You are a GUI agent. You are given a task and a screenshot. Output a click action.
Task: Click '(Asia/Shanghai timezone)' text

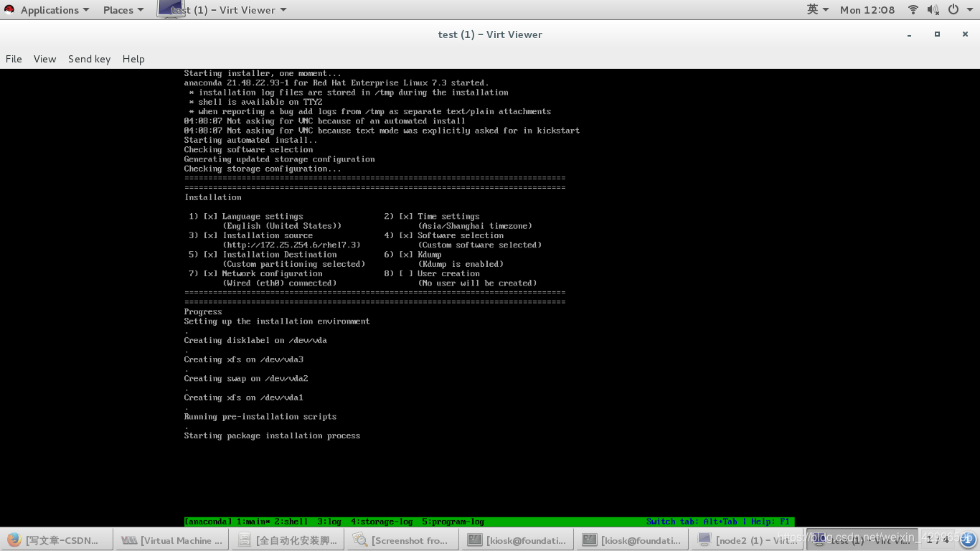point(475,225)
